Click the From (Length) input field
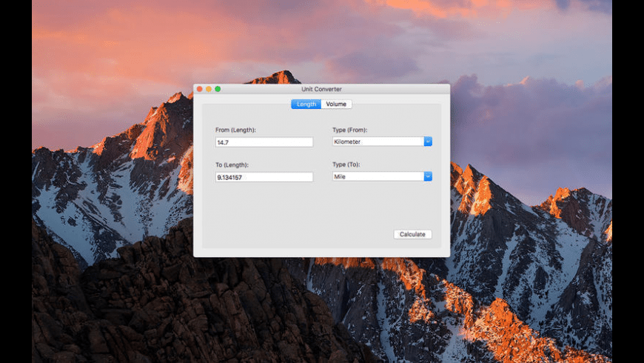Viewport: 644px width, 363px height. [264, 142]
